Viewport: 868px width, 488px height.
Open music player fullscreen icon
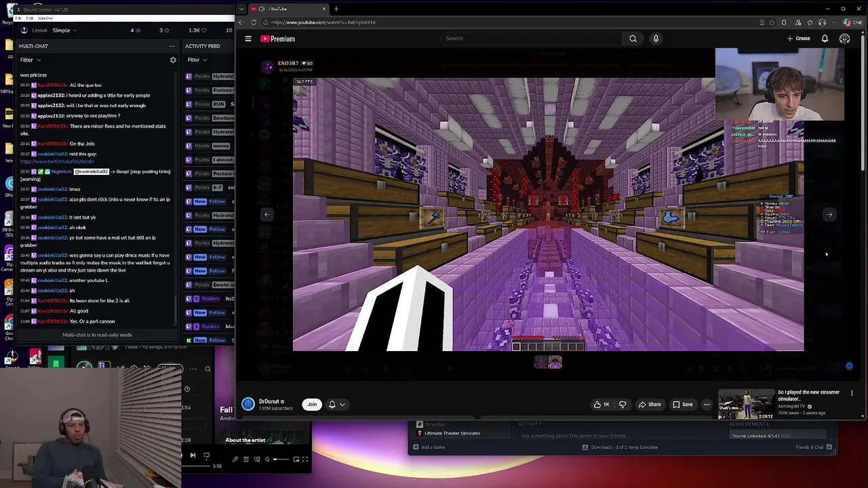click(x=305, y=460)
